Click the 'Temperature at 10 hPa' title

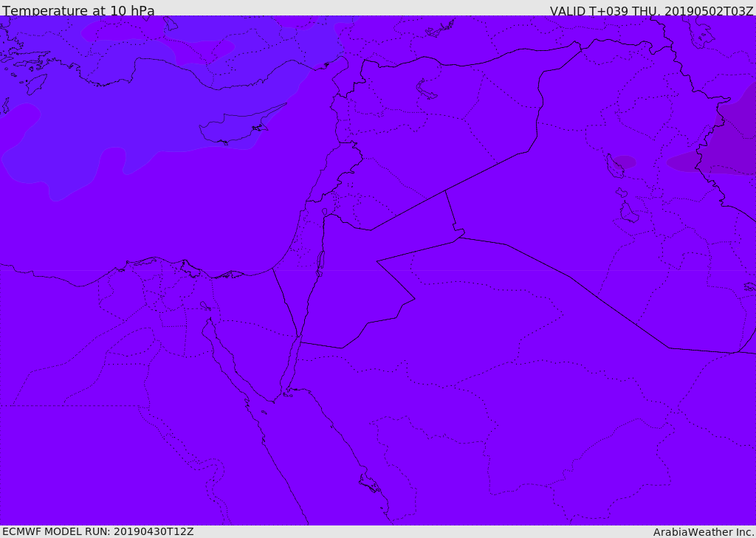point(78,10)
